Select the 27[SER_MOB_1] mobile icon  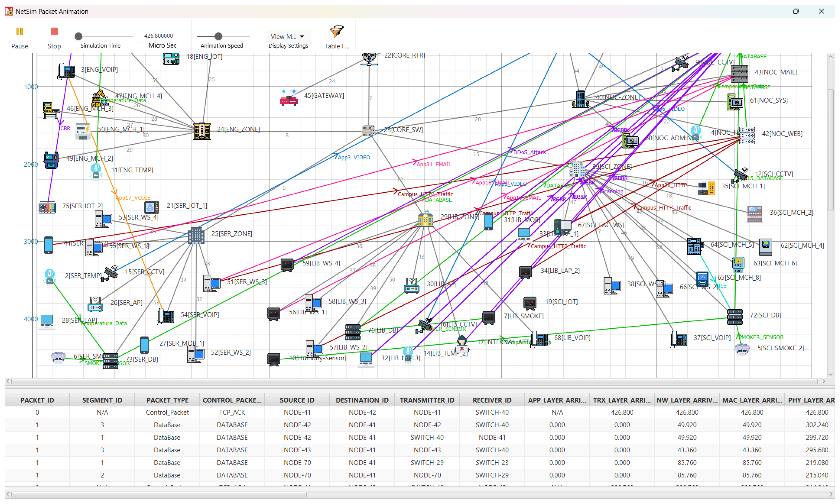pos(144,345)
